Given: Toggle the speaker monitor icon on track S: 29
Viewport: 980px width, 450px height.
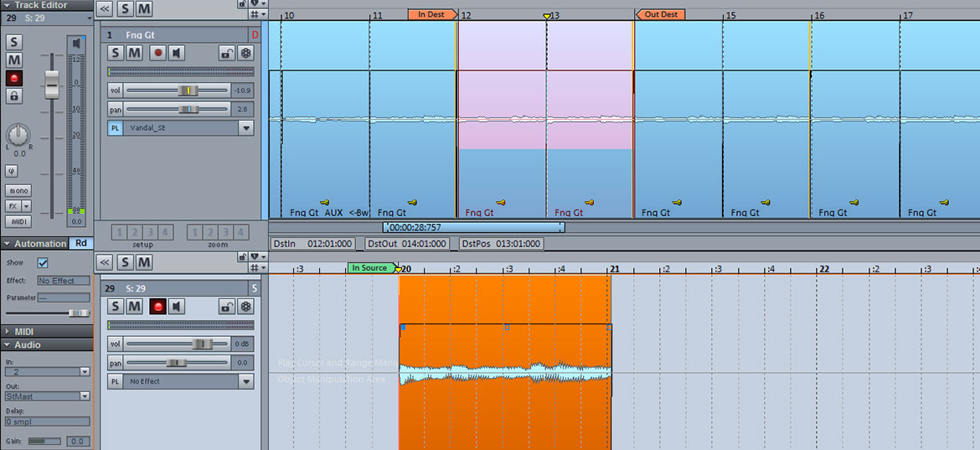Looking at the screenshot, I should click(x=176, y=306).
